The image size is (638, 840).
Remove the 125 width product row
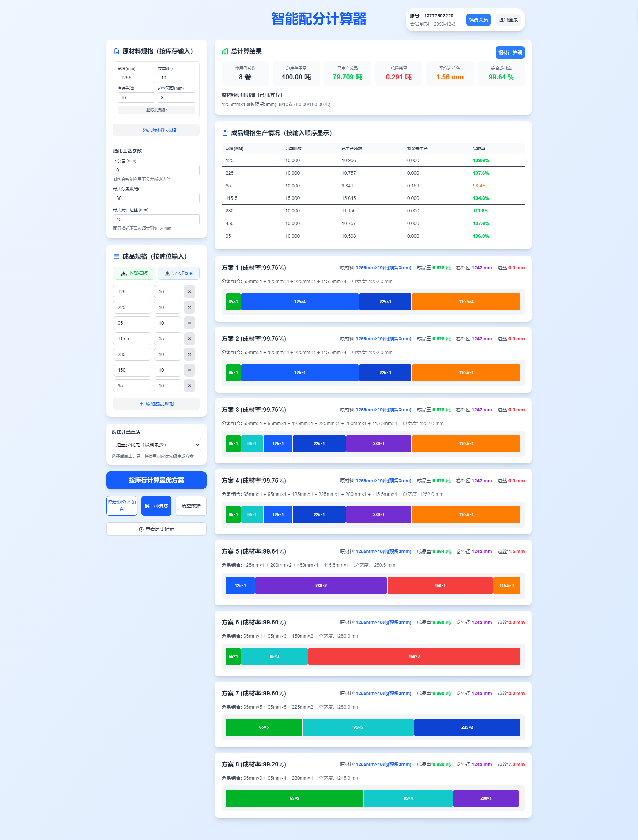click(189, 292)
